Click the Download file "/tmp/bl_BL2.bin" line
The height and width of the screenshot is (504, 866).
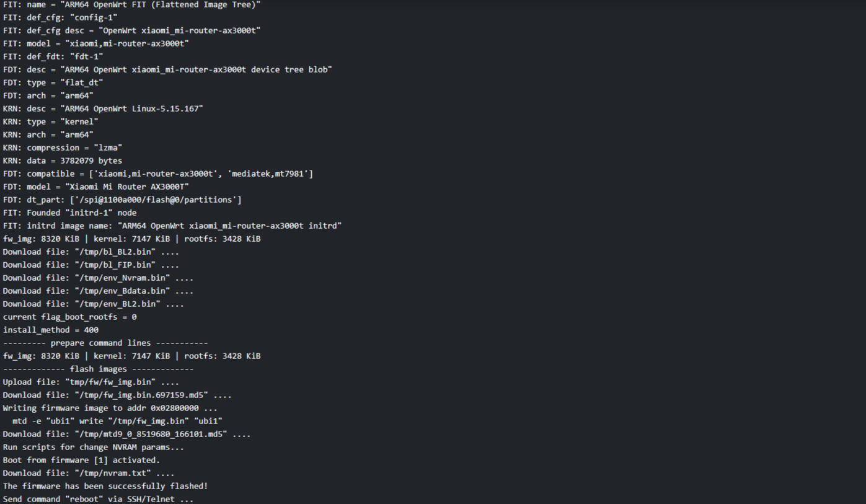coord(91,252)
